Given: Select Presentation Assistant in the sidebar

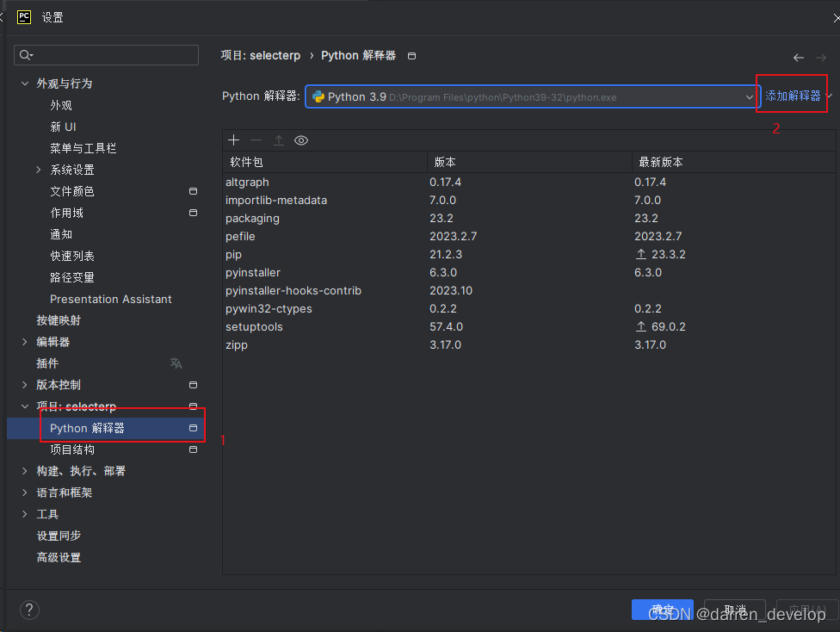Looking at the screenshot, I should pyautogui.click(x=110, y=299).
